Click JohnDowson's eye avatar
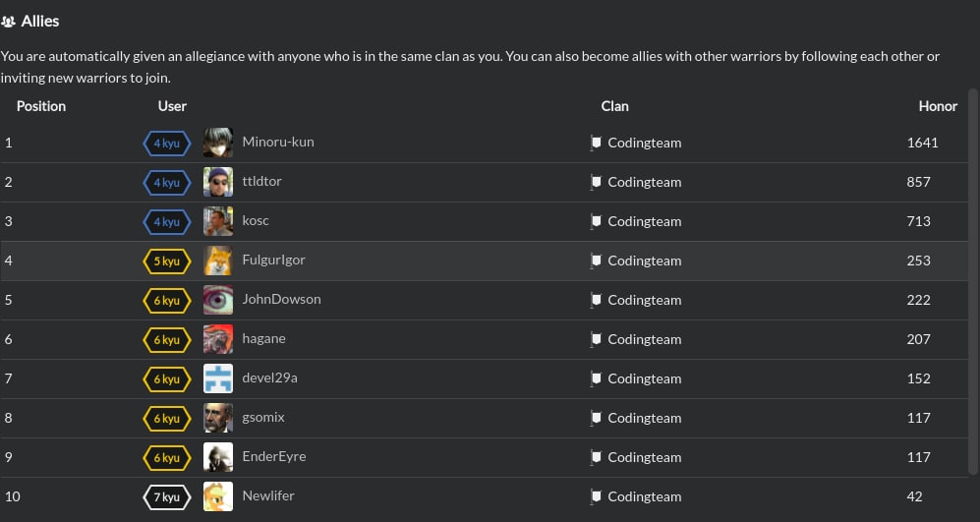This screenshot has height=522, width=980. [x=218, y=300]
